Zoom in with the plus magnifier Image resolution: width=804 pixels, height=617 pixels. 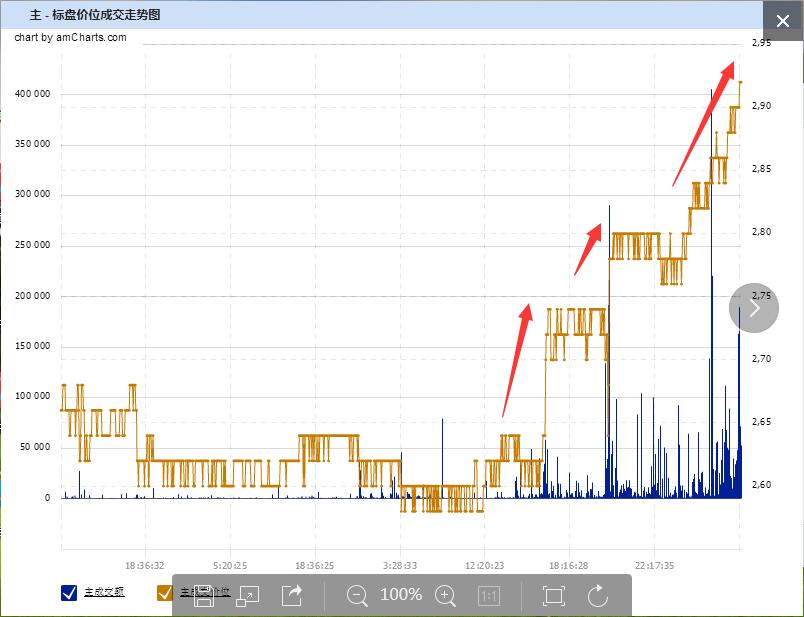[445, 595]
